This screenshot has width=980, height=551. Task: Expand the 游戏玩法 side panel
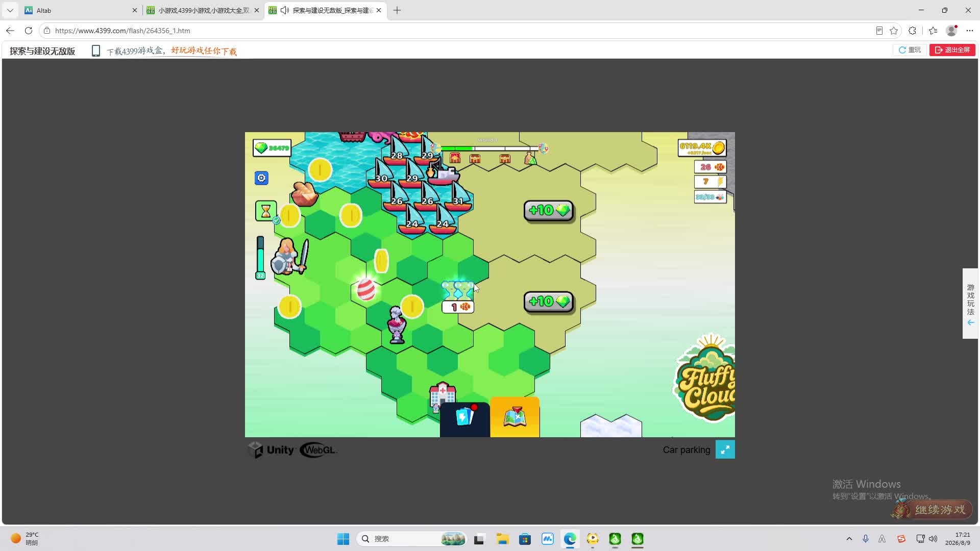click(970, 304)
